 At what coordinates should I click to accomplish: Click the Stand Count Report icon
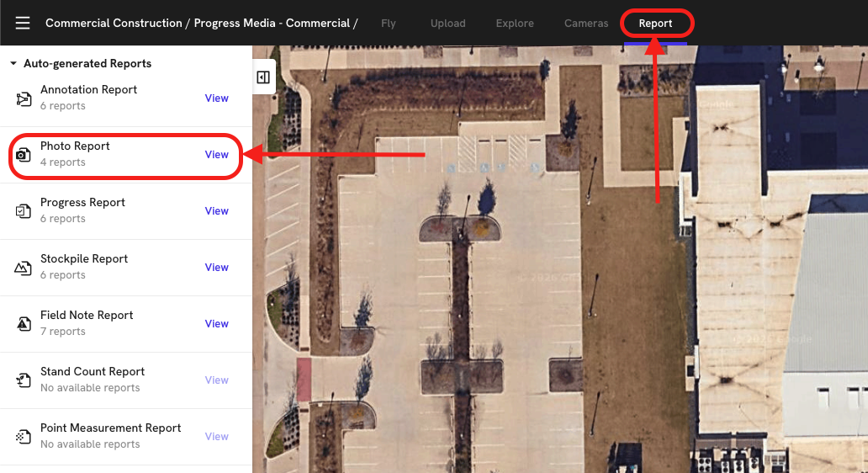[x=24, y=380]
